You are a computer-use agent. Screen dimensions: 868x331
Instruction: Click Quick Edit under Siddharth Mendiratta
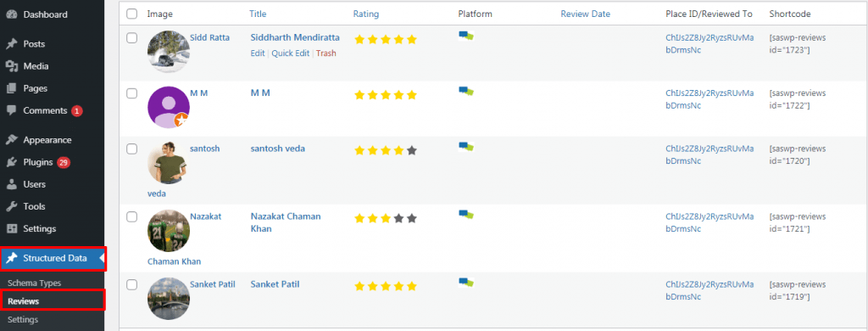(x=291, y=53)
